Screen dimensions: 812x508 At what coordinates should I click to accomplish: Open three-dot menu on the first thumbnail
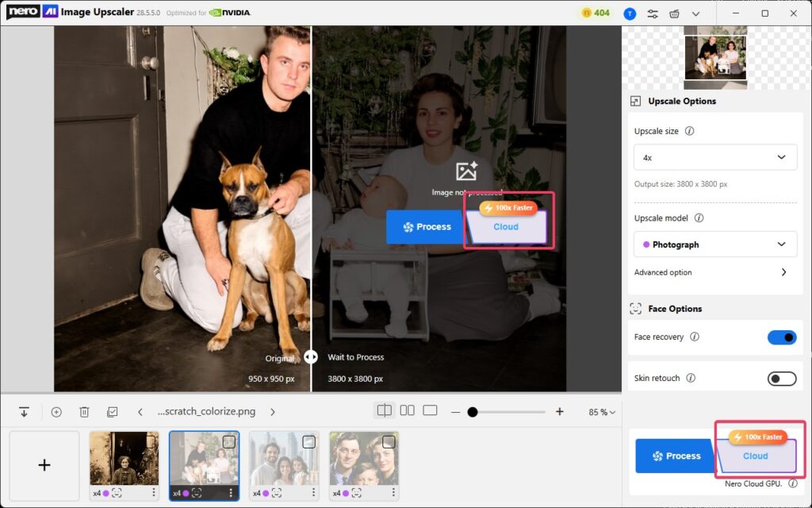tap(151, 493)
